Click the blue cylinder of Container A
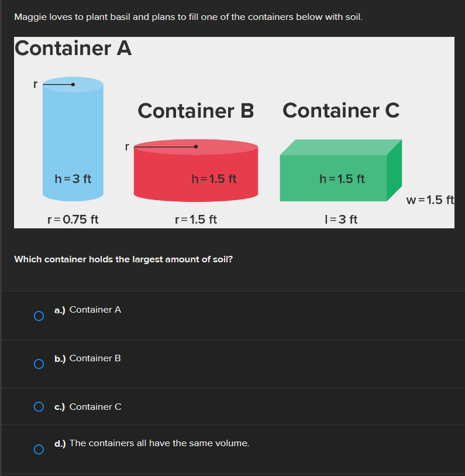465x476 pixels. click(73, 141)
